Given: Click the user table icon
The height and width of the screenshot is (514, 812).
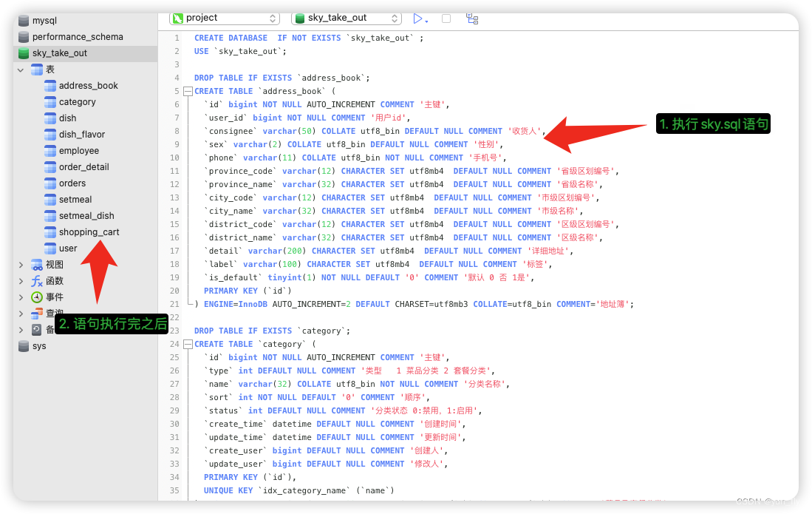Looking at the screenshot, I should (50, 248).
